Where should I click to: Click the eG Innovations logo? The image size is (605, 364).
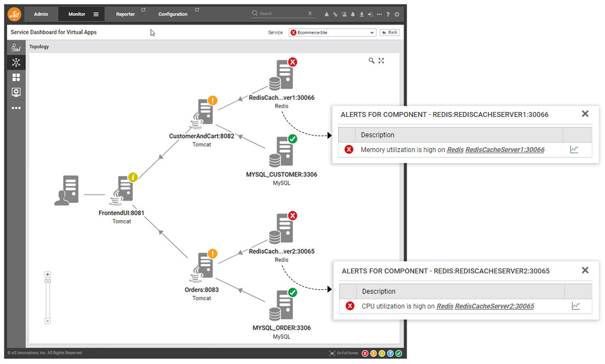[15, 14]
